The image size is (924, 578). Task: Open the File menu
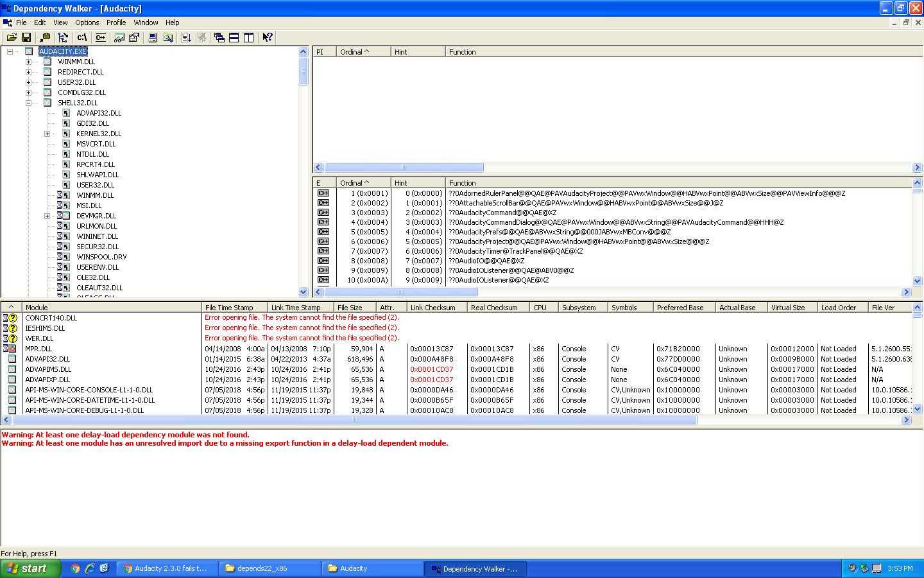[x=21, y=22]
